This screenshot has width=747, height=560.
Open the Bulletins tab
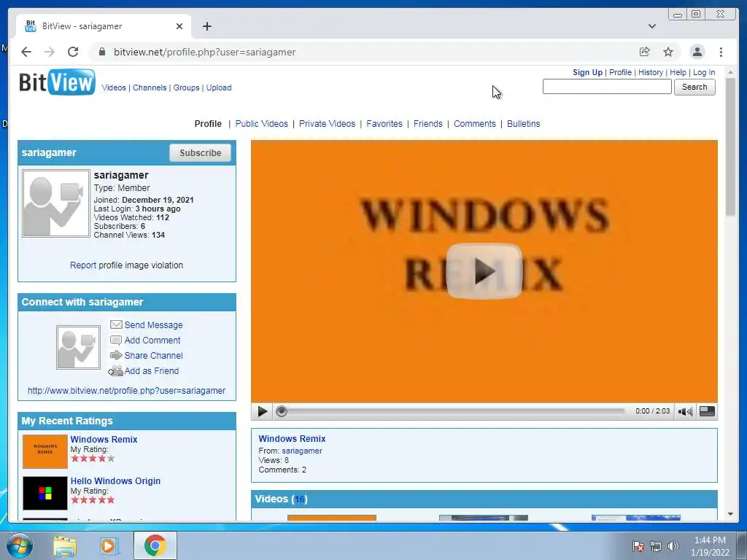click(x=524, y=124)
